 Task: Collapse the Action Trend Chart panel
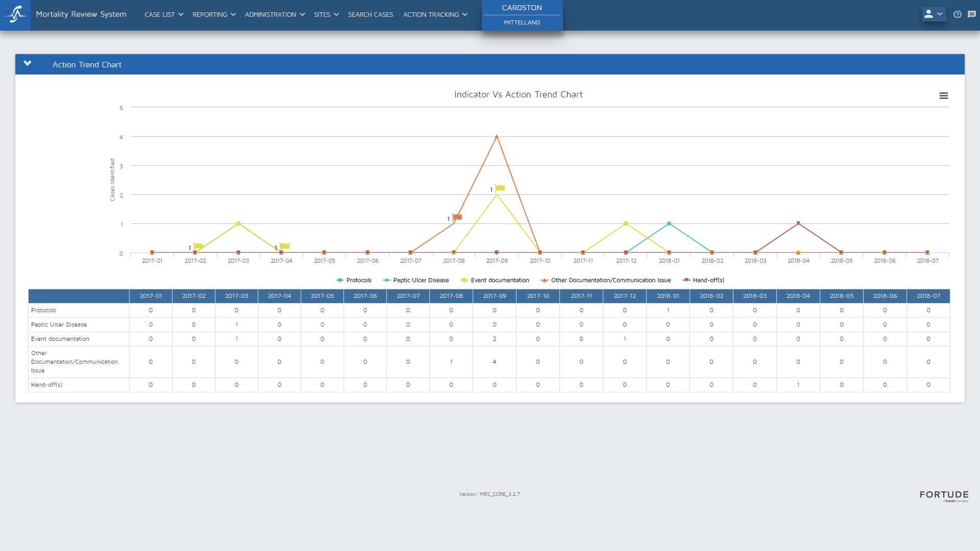(x=28, y=64)
